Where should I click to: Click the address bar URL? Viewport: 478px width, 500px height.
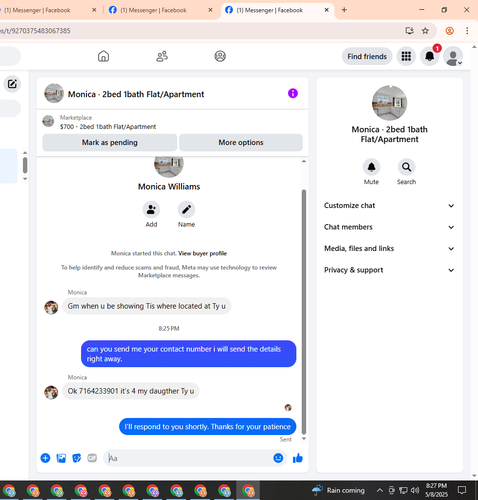[35, 31]
